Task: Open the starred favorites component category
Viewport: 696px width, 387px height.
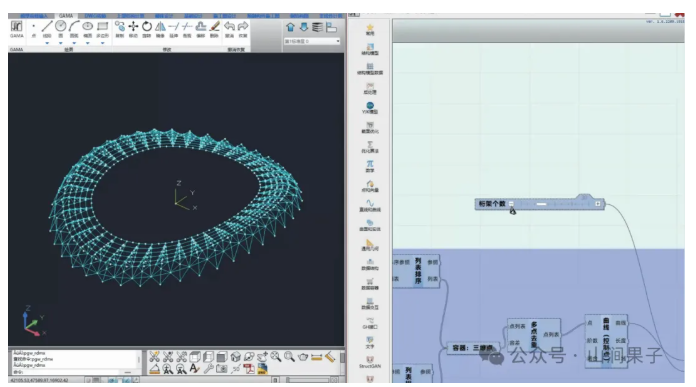Action: 370,29
